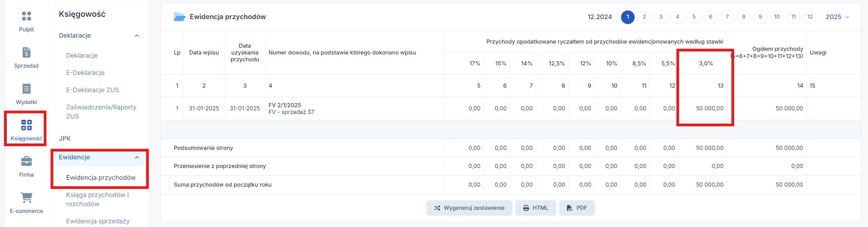868x227 pixels.
Task: Open E-Deklaracje ZUS menu item
Action: (93, 90)
